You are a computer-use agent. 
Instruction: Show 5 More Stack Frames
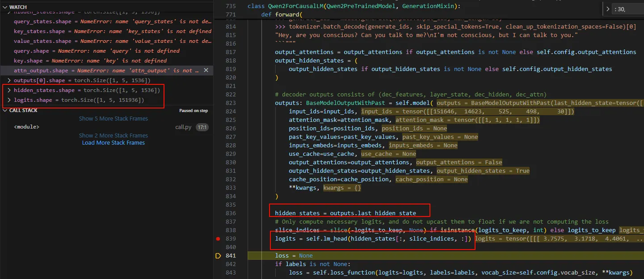(114, 119)
